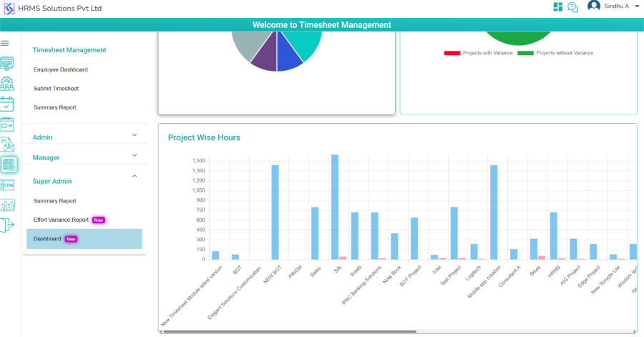
Task: Toggle the Projects without Variance legend
Action: click(x=555, y=53)
